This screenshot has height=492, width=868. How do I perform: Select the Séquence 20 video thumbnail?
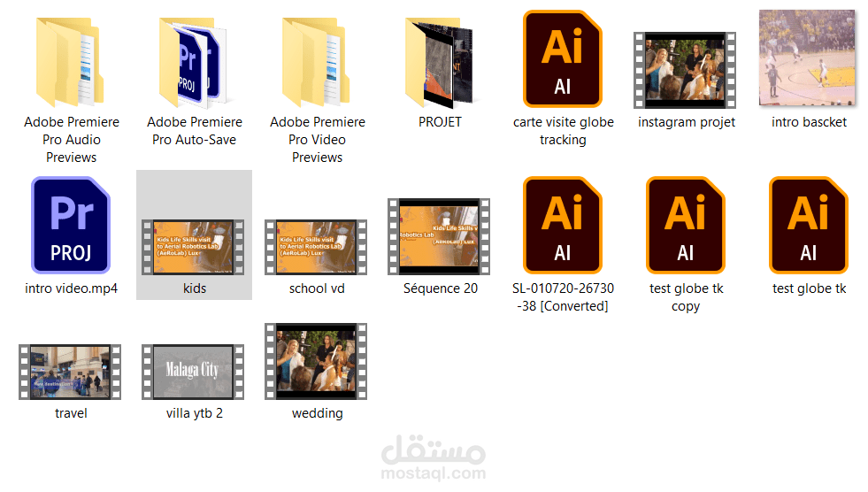click(x=439, y=236)
